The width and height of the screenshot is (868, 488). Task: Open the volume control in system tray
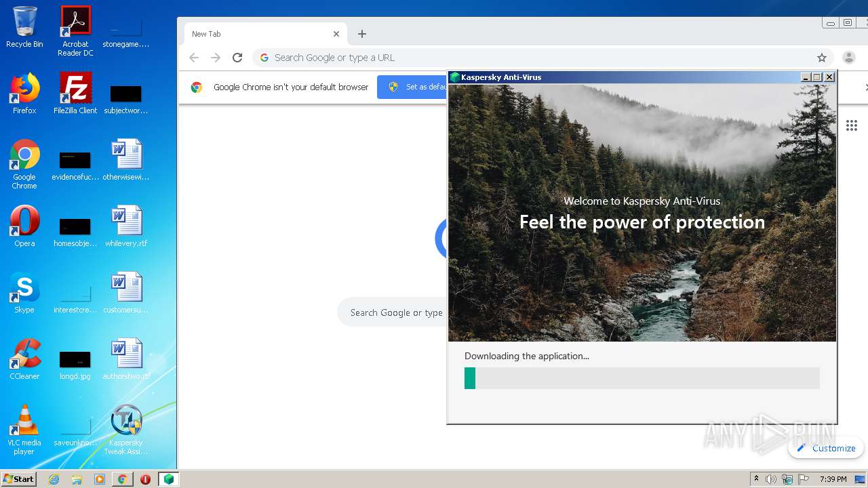click(x=771, y=479)
